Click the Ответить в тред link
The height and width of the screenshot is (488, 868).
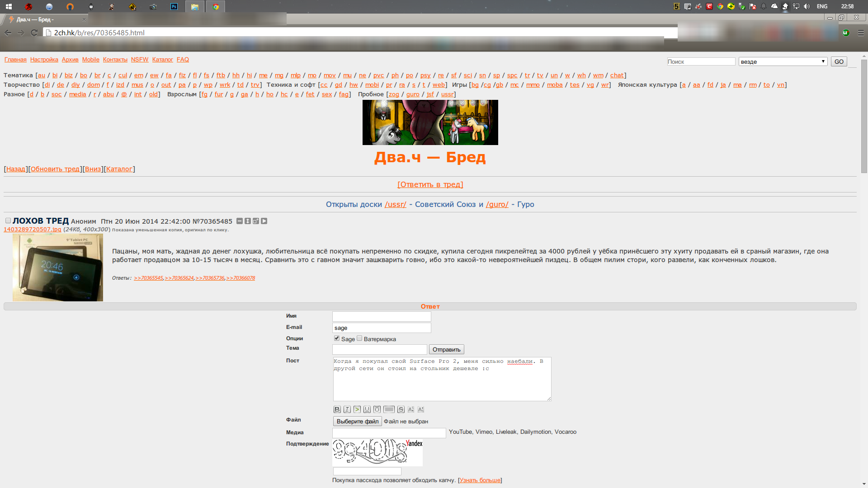430,184
